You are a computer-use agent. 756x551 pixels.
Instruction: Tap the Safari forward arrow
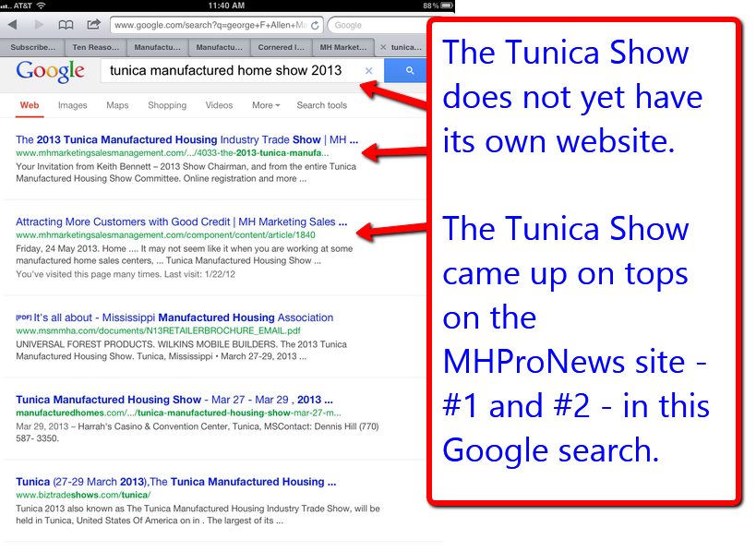coord(39,25)
